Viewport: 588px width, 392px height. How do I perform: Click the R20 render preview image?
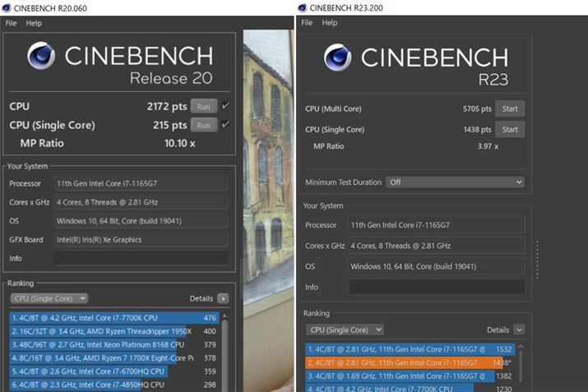(x=268, y=211)
